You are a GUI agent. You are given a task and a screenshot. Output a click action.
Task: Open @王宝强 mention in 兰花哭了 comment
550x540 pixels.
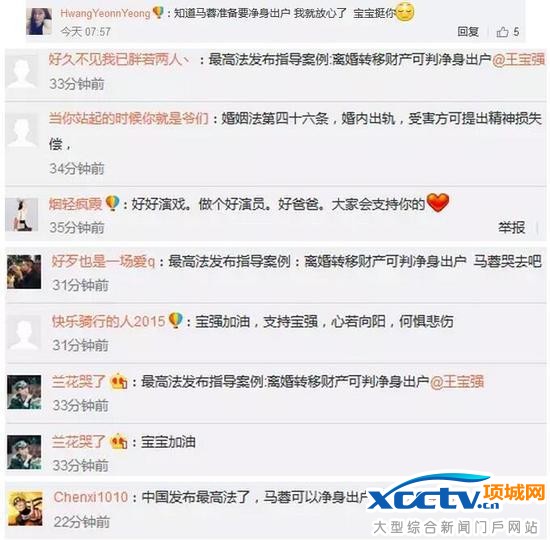pos(457,381)
